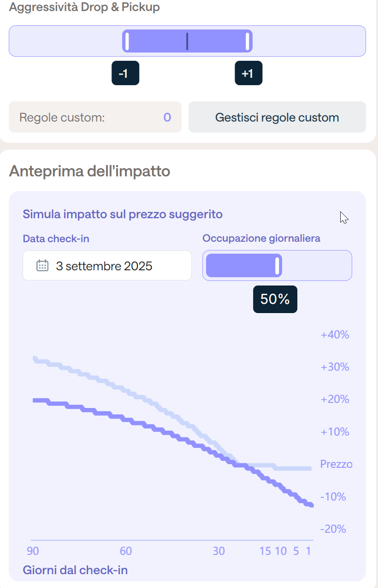
Task: Click the 50% occupancy value badge
Action: click(275, 299)
